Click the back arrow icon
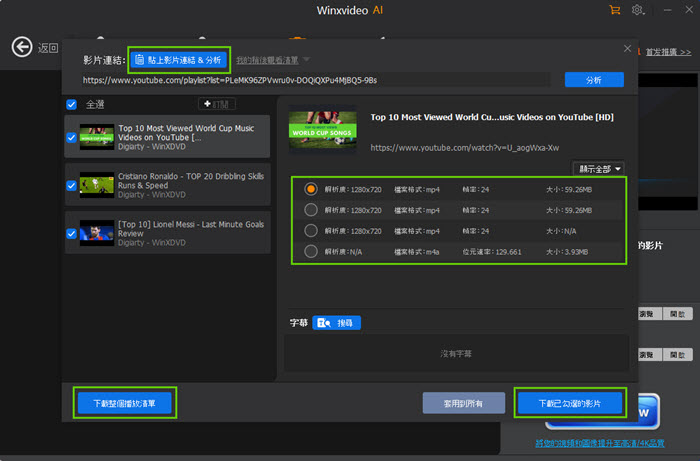The image size is (700, 461). pos(22,47)
